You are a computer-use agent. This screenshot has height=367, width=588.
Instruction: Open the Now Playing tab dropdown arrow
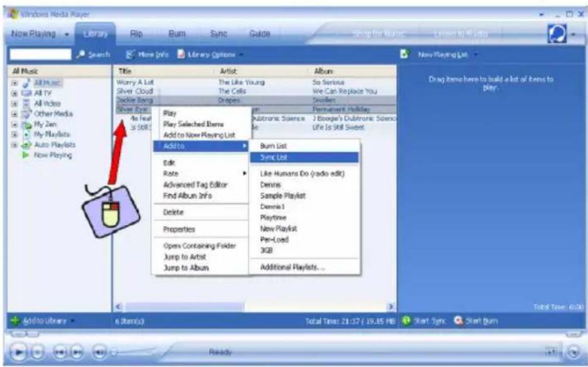coord(67,34)
